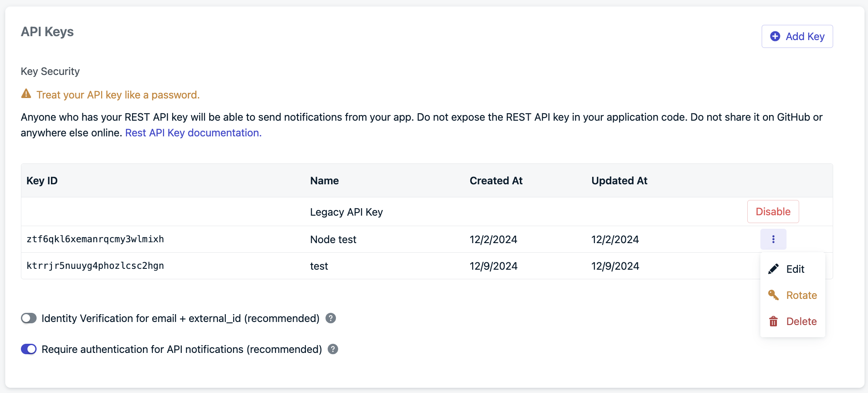This screenshot has width=868, height=393.
Task: Select key ID ztf6qkl6xemanrqcmy3wlmixh
Action: (95, 239)
